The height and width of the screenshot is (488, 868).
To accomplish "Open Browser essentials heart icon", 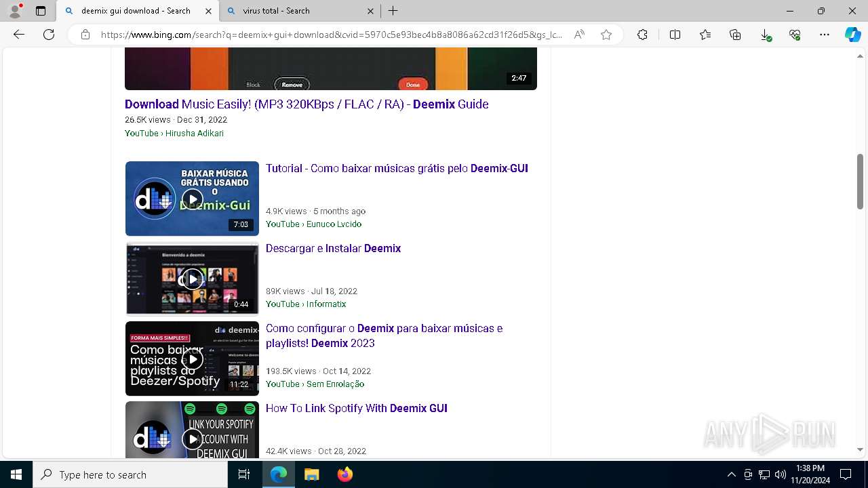I will [795, 35].
